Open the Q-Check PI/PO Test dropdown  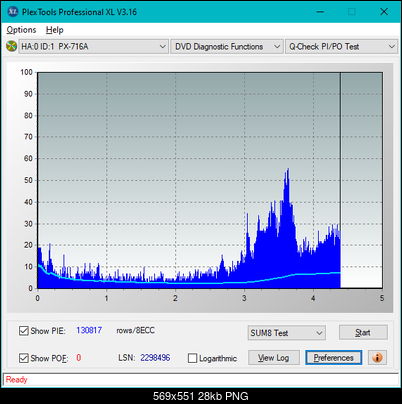pyautogui.click(x=341, y=47)
